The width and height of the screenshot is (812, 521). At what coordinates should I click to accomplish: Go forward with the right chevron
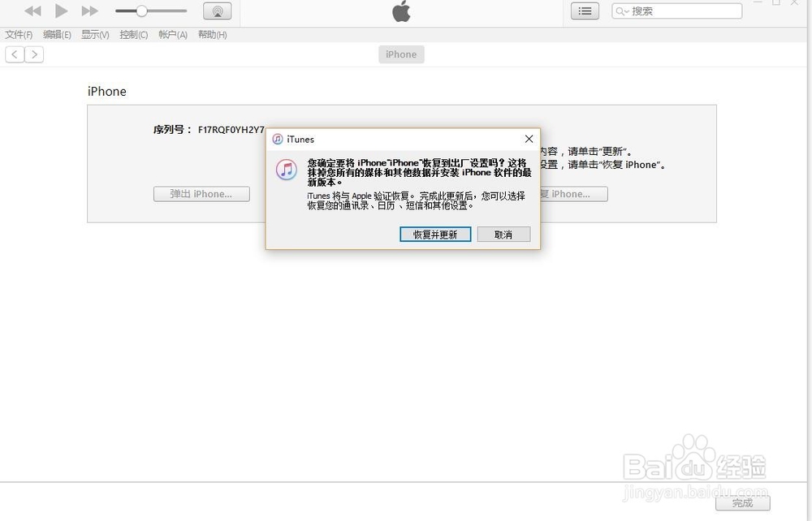pyautogui.click(x=34, y=54)
